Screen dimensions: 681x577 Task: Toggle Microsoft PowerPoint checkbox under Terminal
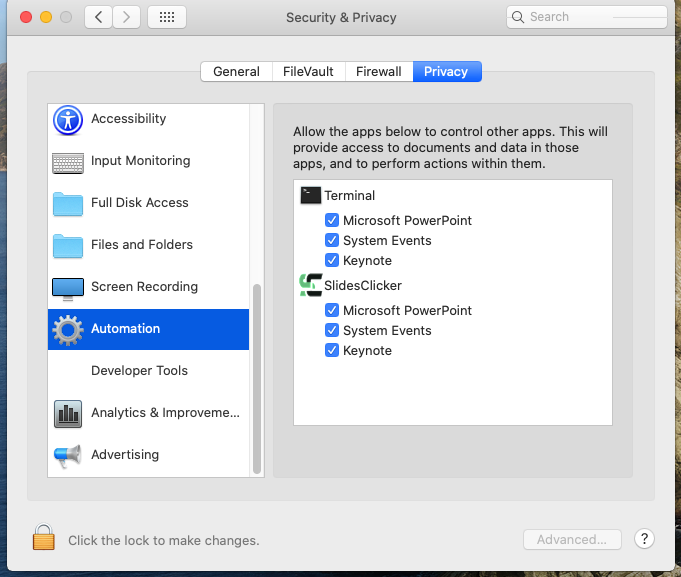[x=332, y=220]
